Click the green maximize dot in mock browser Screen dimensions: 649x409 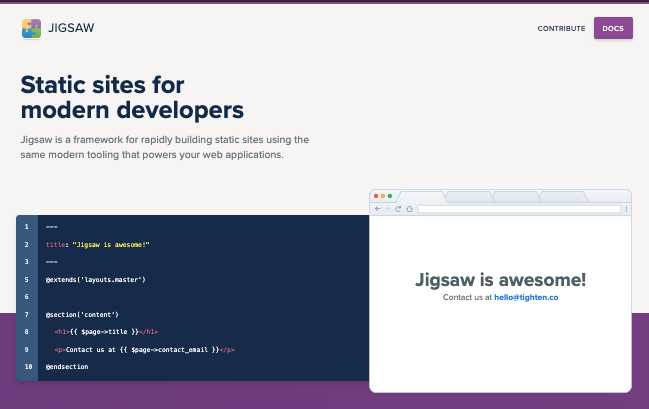390,196
